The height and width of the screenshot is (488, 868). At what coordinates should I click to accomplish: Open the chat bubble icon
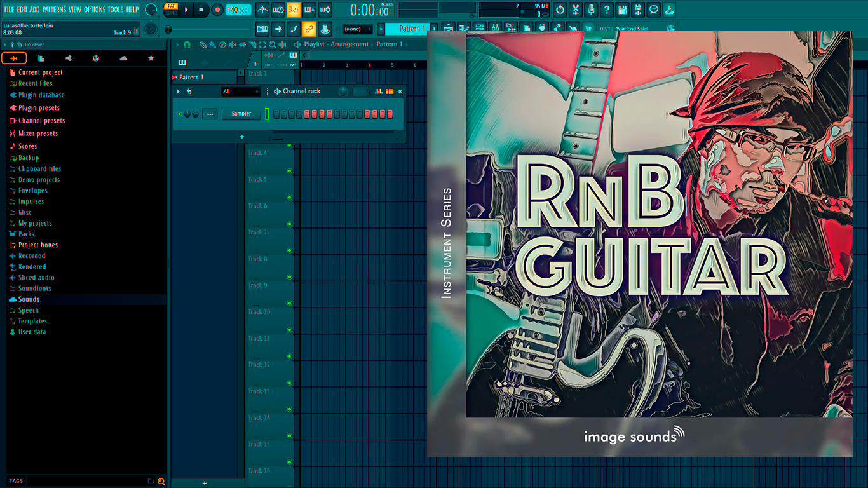coord(654,10)
